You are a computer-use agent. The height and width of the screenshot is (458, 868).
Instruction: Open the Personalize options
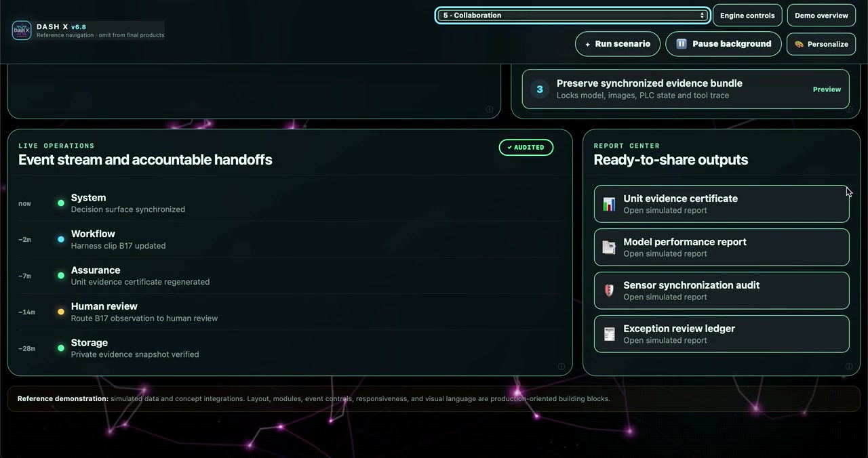coord(821,44)
